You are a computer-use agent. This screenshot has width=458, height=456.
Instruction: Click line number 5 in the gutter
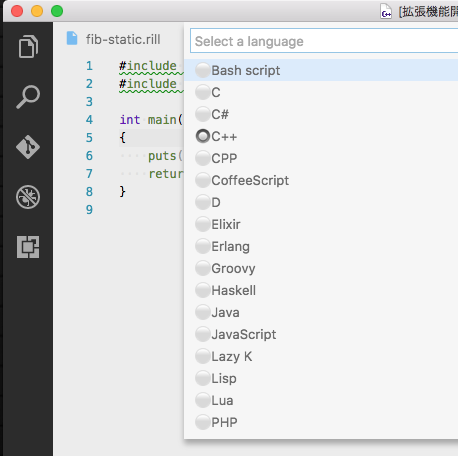point(89,137)
